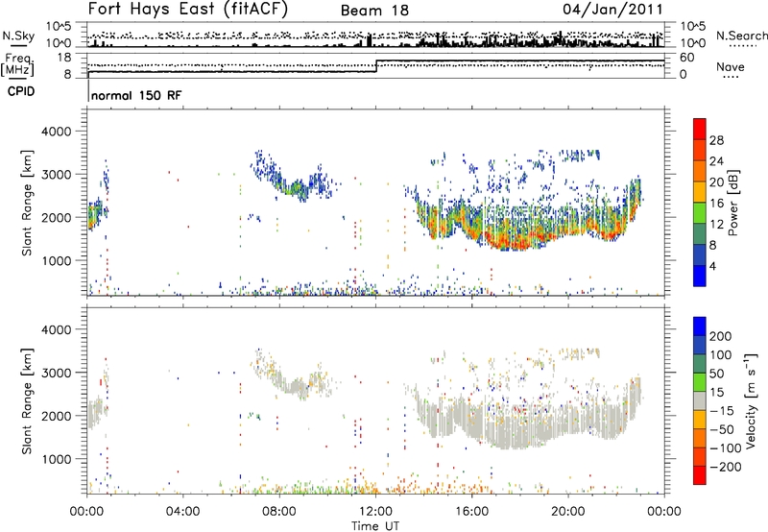This screenshot has width=768, height=532.
Task: Click the 'Fort Hays East (fitACF)' title
Action: click(187, 10)
